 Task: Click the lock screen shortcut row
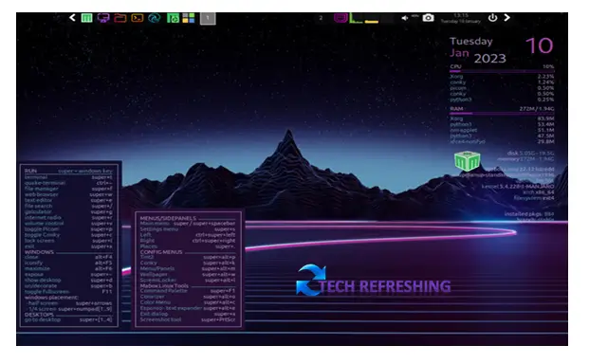point(68,241)
